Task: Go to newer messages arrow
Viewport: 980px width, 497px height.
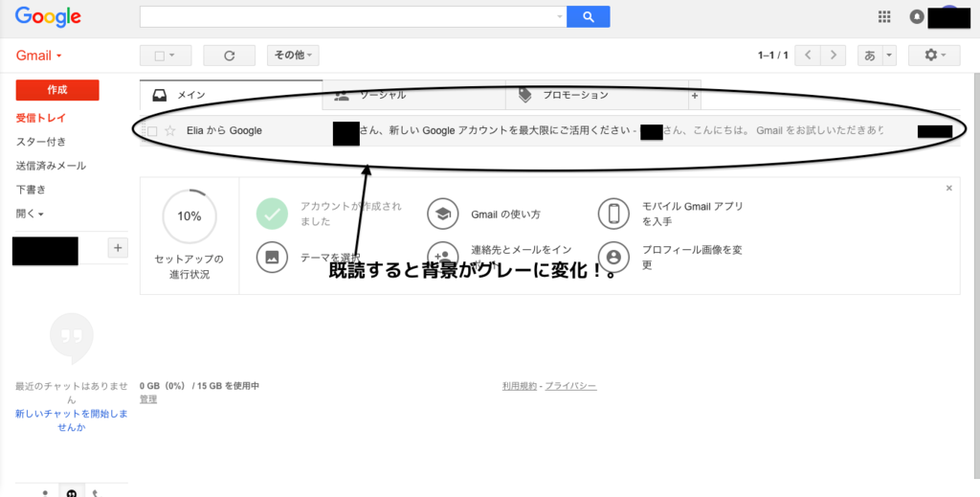Action: [808, 55]
